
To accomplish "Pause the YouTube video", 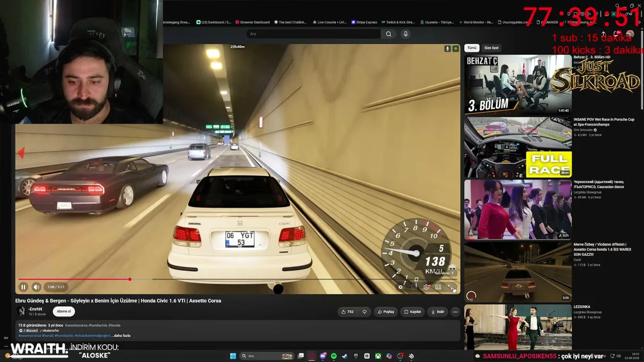I will tap(23, 287).
